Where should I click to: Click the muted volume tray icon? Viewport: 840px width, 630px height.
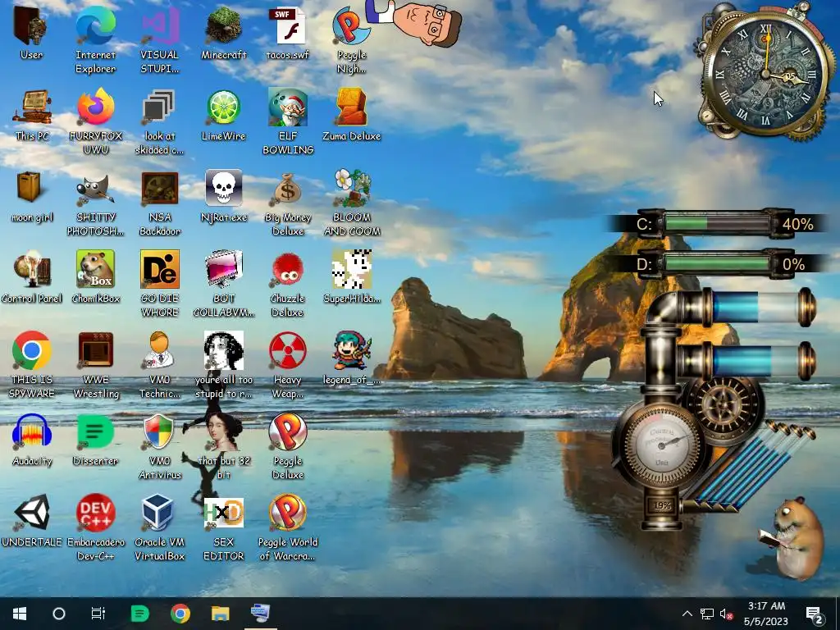[x=726, y=614]
